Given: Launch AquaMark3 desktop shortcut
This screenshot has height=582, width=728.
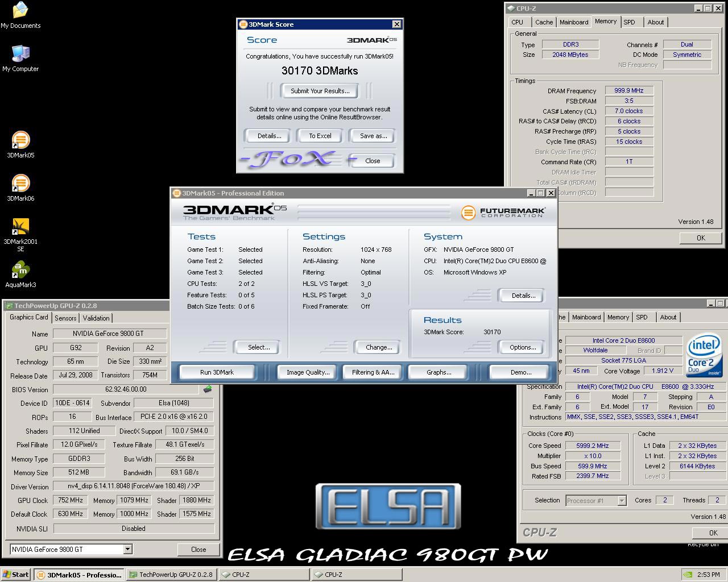Looking at the screenshot, I should pos(20,274).
